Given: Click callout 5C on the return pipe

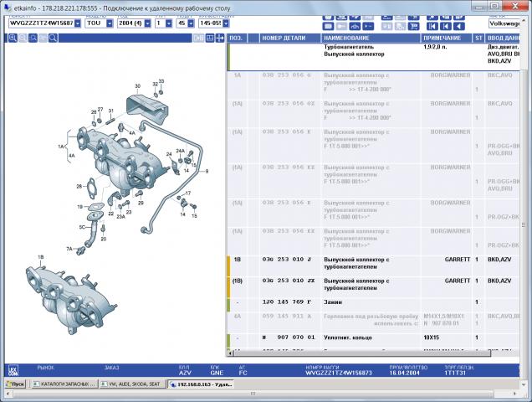Looking at the screenshot, I should click(x=82, y=227).
